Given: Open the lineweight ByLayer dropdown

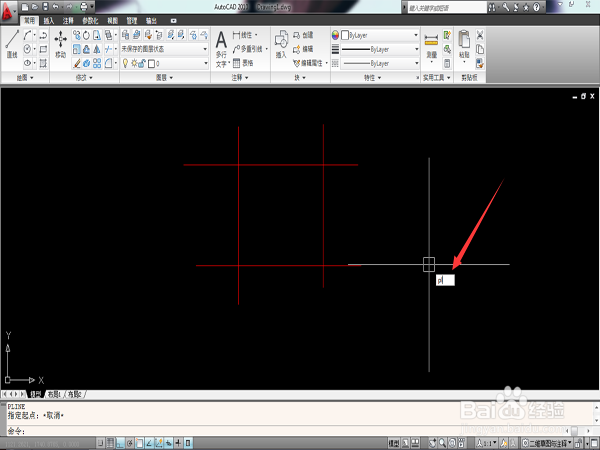Looking at the screenshot, I should [380, 49].
